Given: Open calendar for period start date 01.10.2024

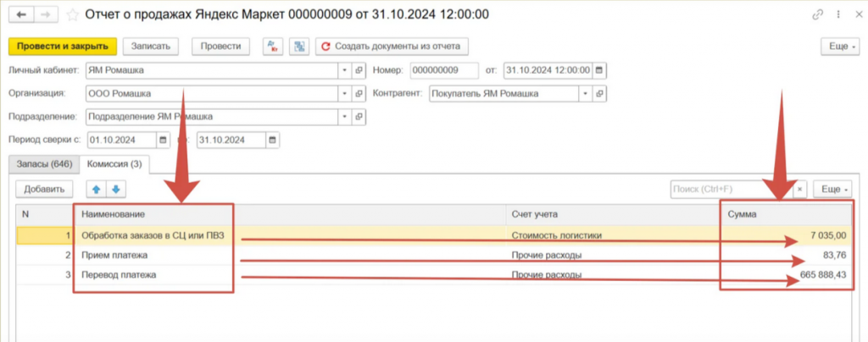Looking at the screenshot, I should (x=163, y=140).
